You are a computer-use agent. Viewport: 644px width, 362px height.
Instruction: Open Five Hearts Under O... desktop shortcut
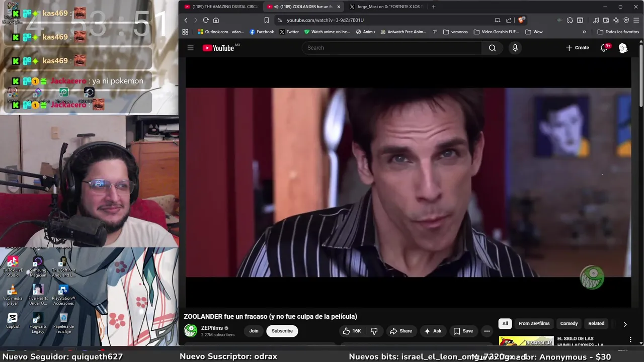(x=38, y=295)
